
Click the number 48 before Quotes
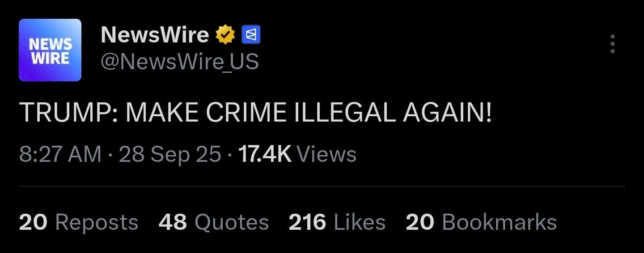tap(173, 222)
